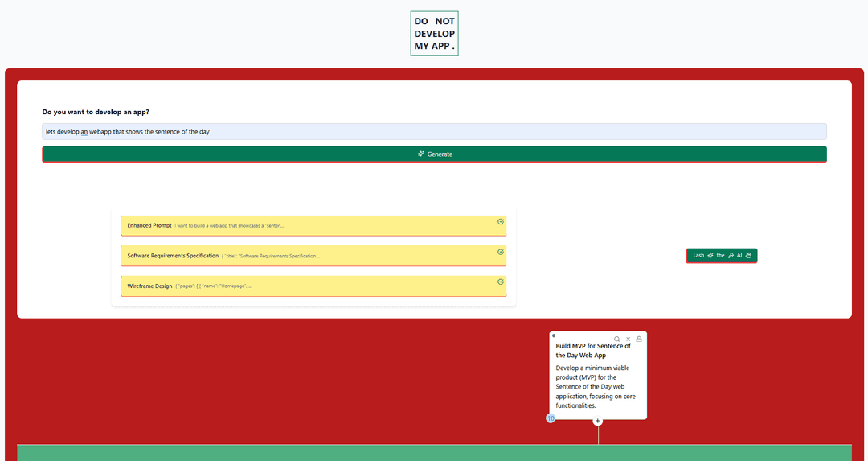Select the Build MVP card title text
Viewport: 868px width, 461px height.
click(593, 350)
